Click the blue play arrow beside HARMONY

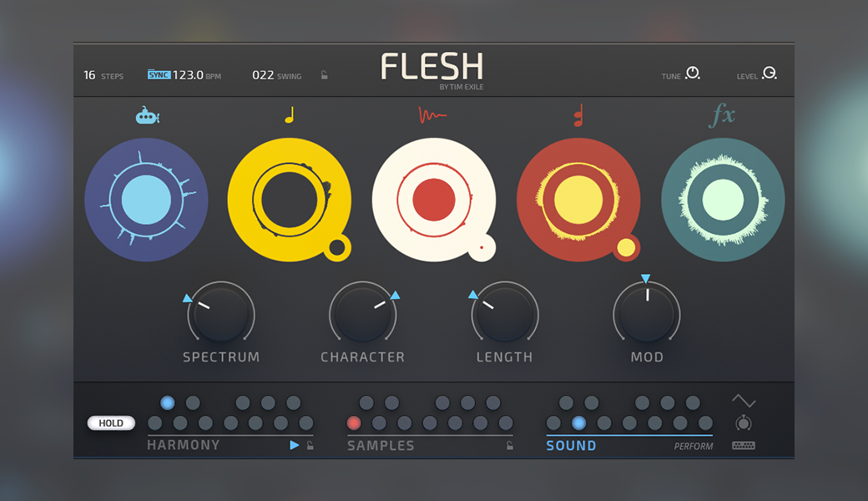(x=295, y=445)
